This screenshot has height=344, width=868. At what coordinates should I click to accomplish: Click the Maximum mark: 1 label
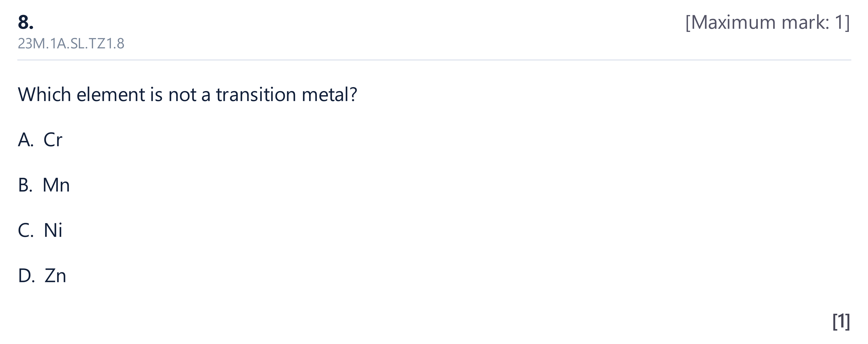click(x=768, y=23)
